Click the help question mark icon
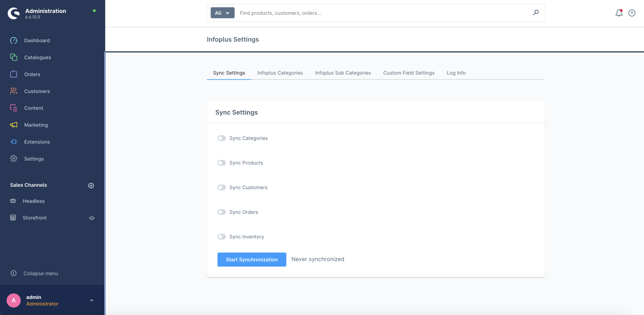Viewport: 644px width, 315px height. coord(632,13)
